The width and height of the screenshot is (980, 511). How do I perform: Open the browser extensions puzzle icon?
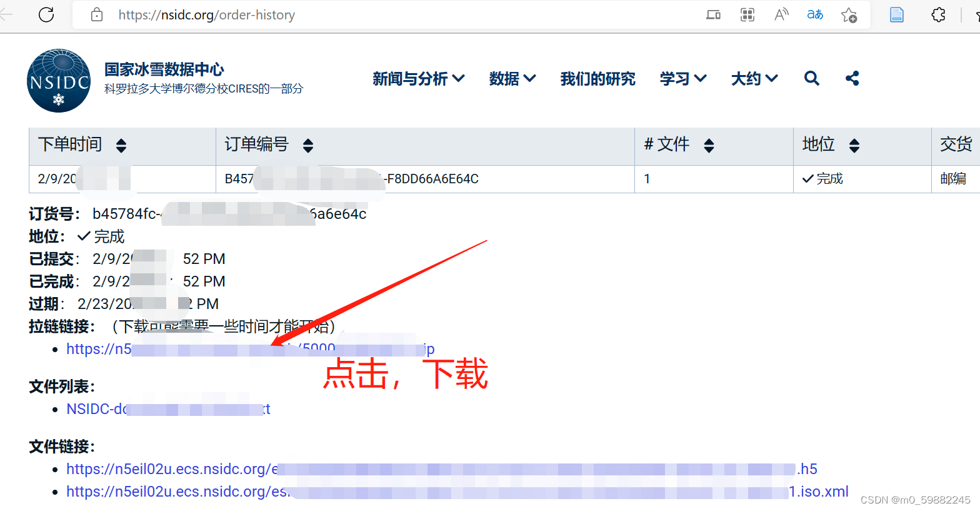(938, 14)
